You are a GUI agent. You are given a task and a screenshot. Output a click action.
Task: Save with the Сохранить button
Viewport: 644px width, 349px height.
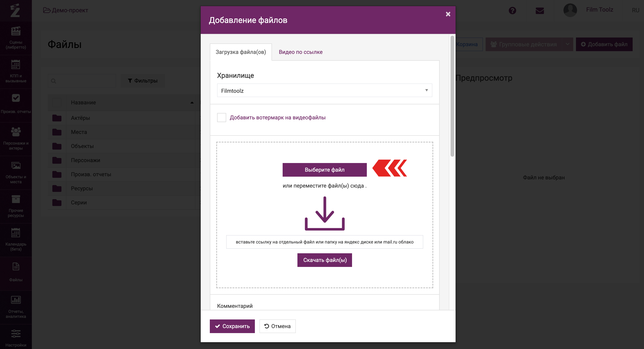[232, 326]
